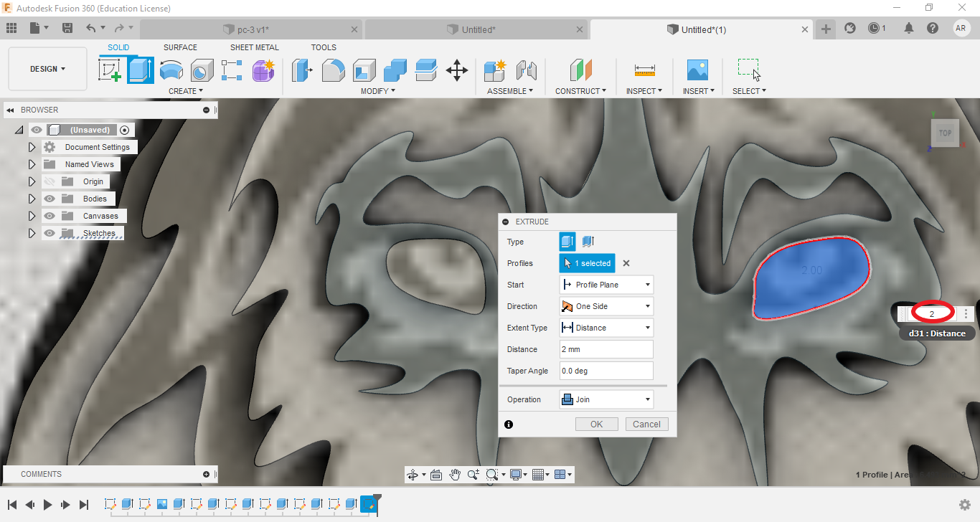Toggle visibility of the Unsaved component
The height and width of the screenshot is (522, 980).
point(37,130)
